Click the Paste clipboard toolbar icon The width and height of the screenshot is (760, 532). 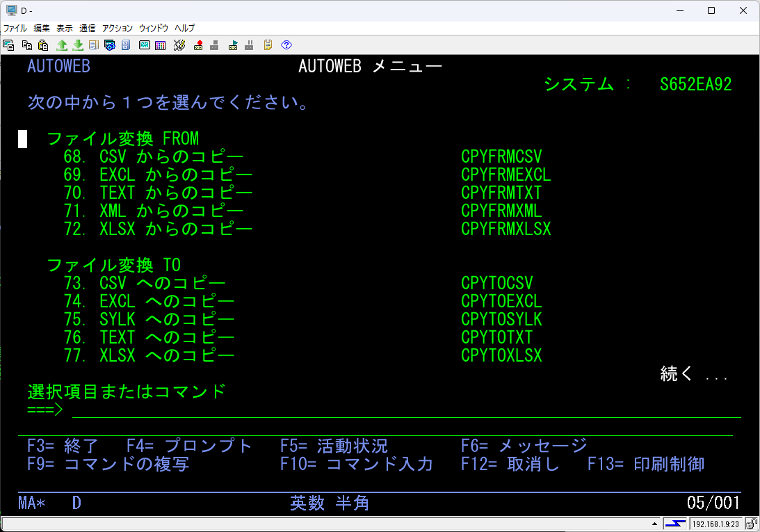(x=42, y=45)
